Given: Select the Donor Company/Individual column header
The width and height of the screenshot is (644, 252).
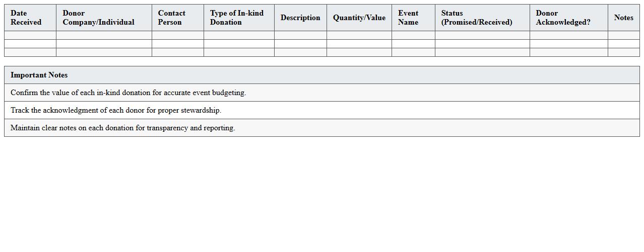Looking at the screenshot, I should [99, 18].
